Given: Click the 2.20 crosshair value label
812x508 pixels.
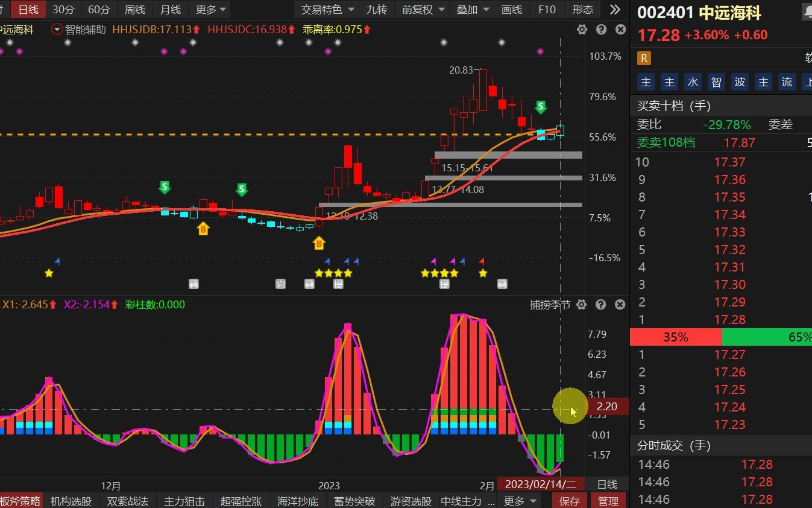Looking at the screenshot, I should 607,407.
